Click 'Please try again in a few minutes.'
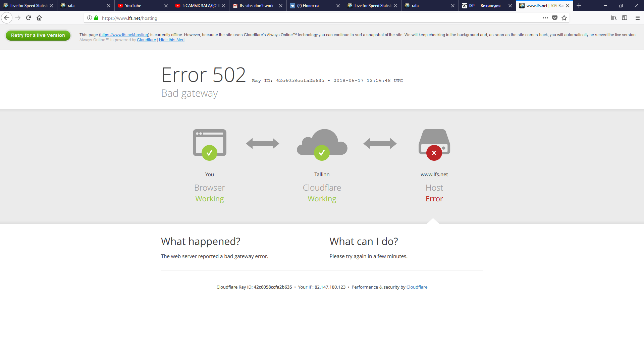This screenshot has width=644, height=349. click(369, 256)
